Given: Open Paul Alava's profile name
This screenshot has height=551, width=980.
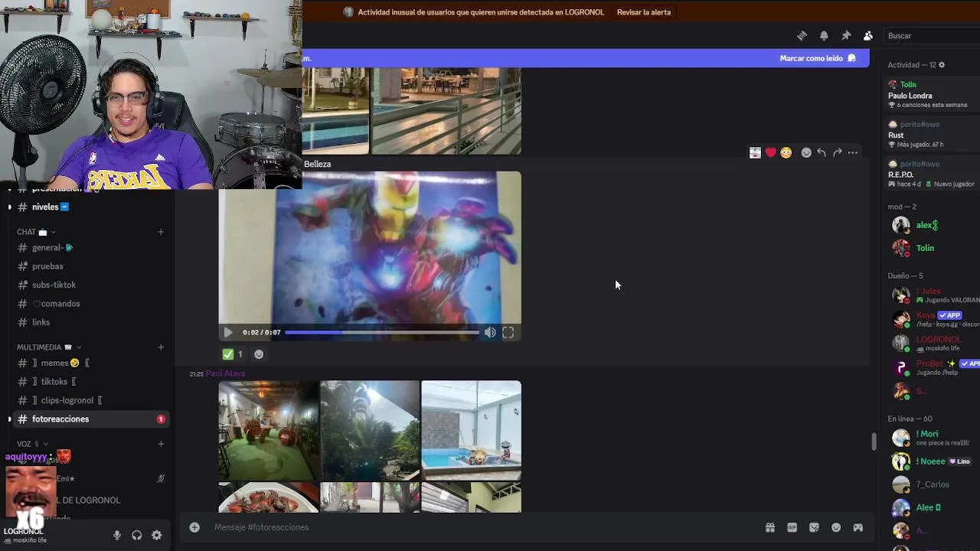Looking at the screenshot, I should 225,373.
